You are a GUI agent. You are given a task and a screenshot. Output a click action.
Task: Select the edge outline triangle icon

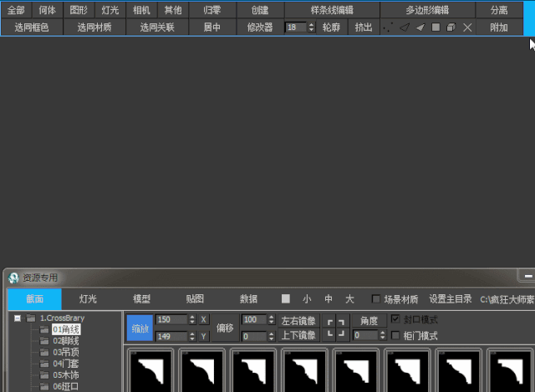pyautogui.click(x=405, y=28)
